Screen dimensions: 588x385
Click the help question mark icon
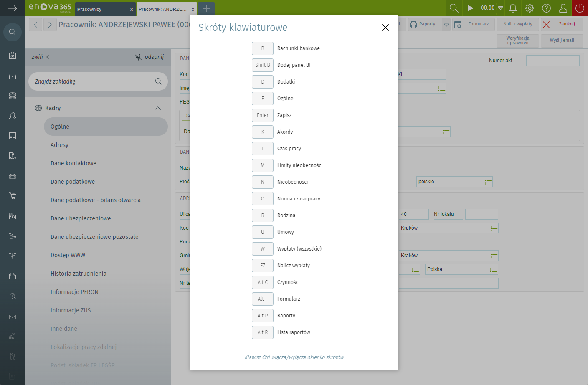point(546,8)
